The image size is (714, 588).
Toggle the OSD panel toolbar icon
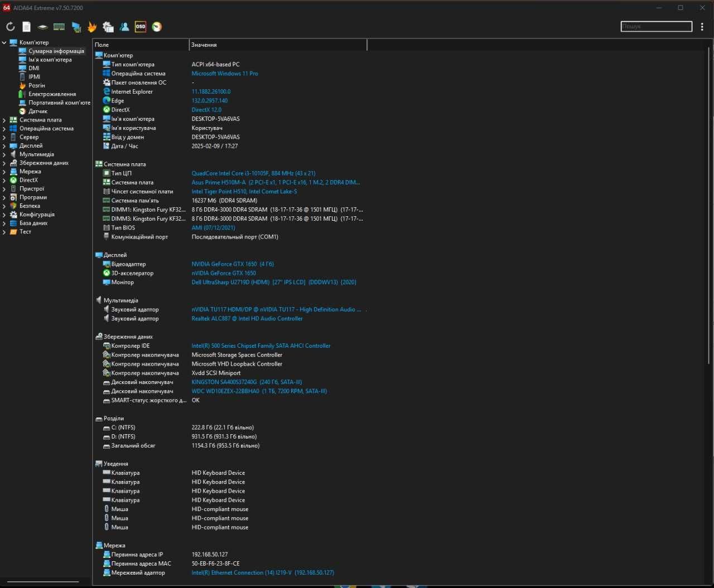click(141, 27)
